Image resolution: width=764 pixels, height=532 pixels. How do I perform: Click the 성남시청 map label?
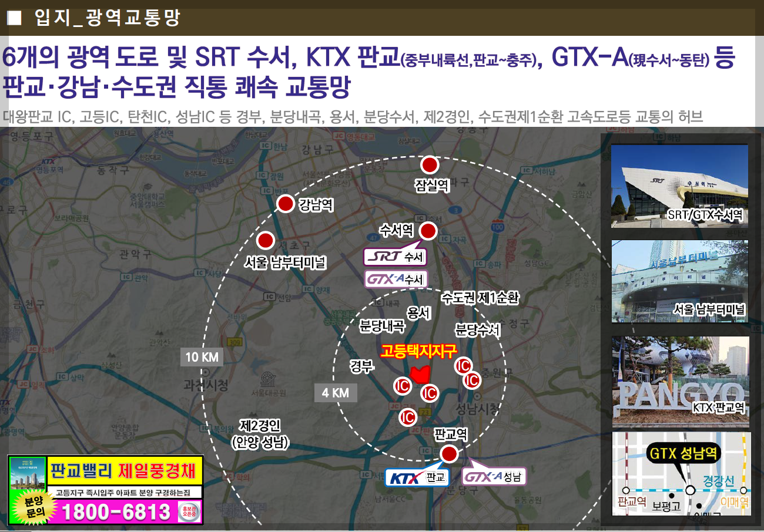coord(477,409)
